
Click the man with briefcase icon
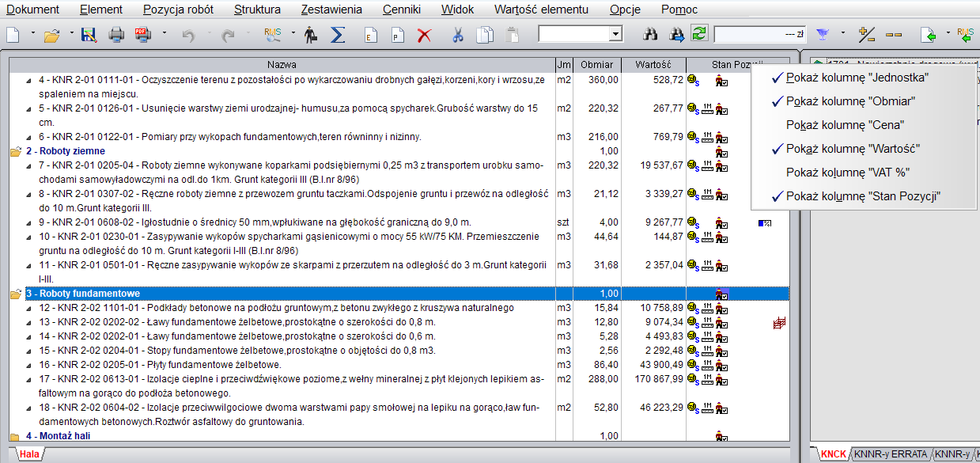pos(311,35)
